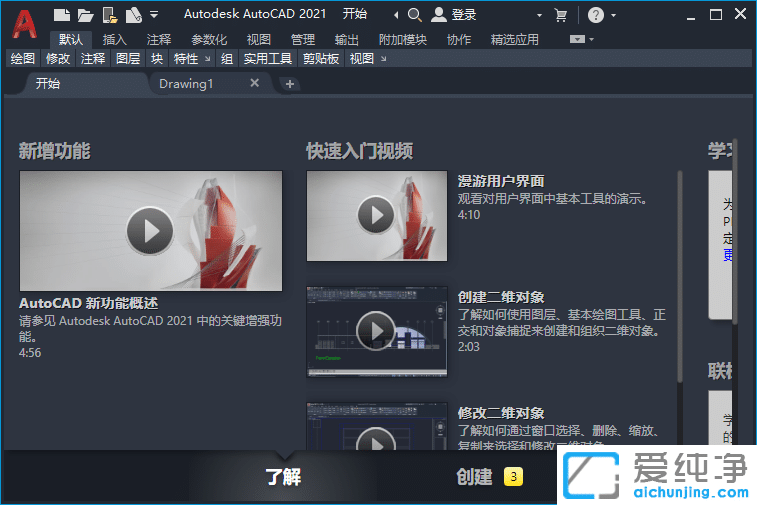This screenshot has height=505, width=757.
Task: Expand the Help dropdown arrow
Action: 614,15
